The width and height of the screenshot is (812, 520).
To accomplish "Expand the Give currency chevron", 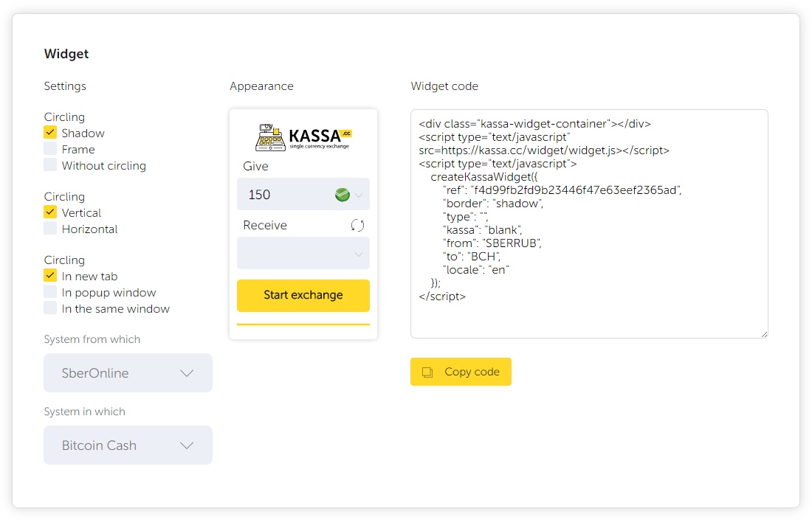I will coord(359,195).
